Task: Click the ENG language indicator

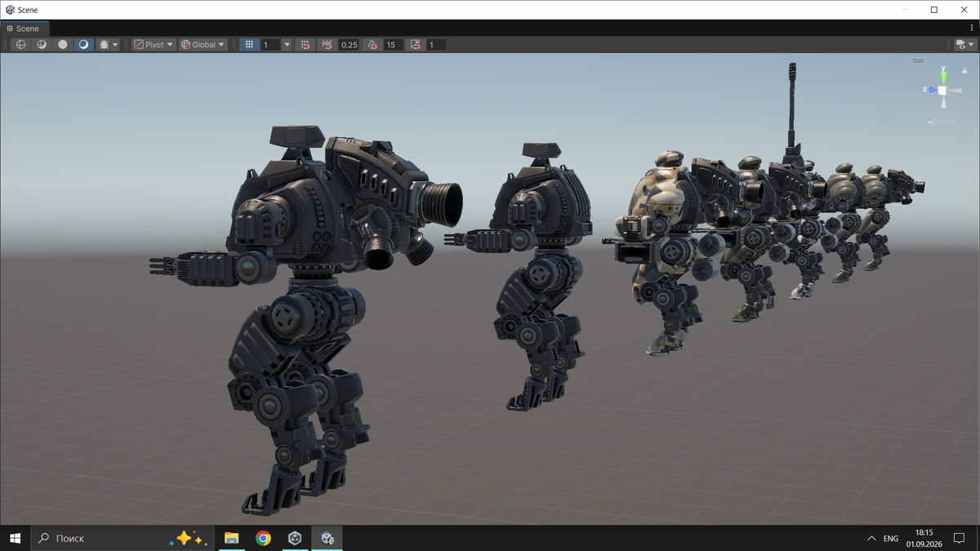Action: click(x=891, y=539)
